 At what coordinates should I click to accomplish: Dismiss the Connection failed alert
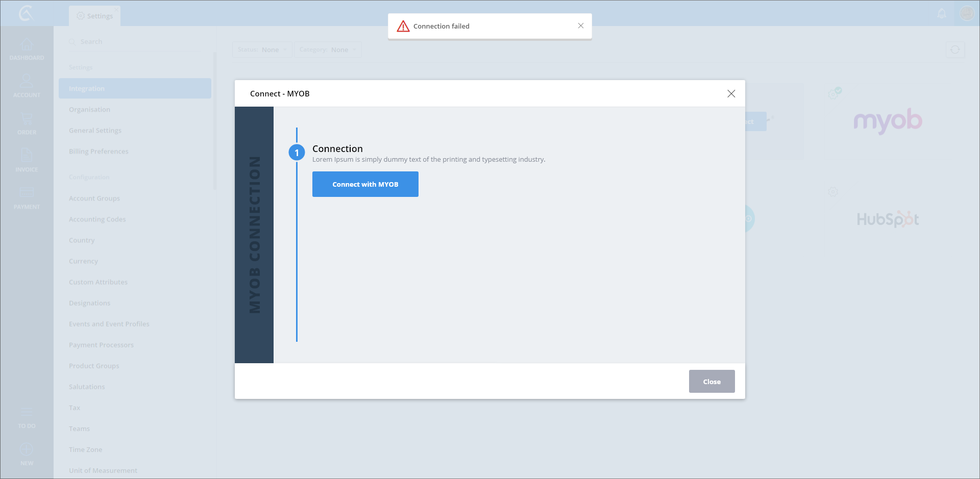pyautogui.click(x=580, y=26)
